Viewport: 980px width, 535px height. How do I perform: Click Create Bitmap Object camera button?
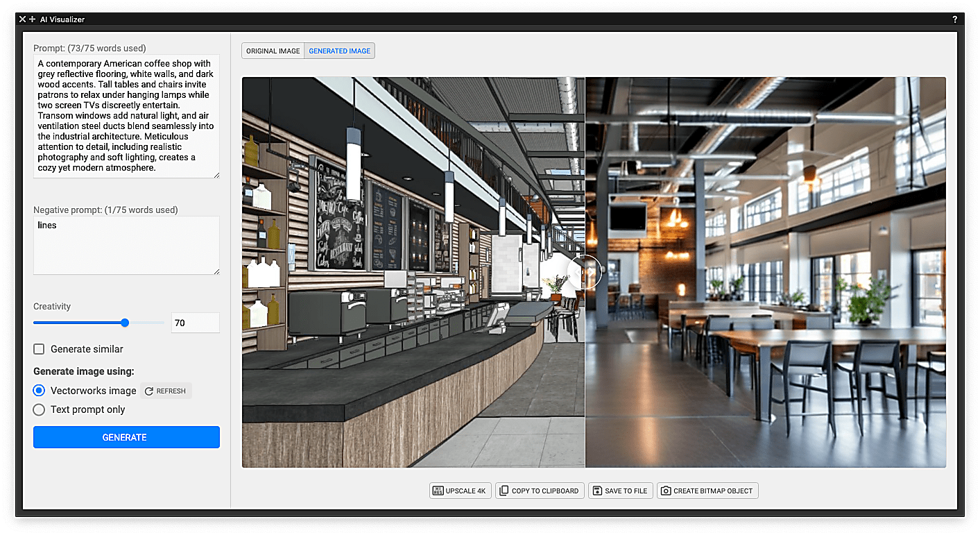(707, 491)
